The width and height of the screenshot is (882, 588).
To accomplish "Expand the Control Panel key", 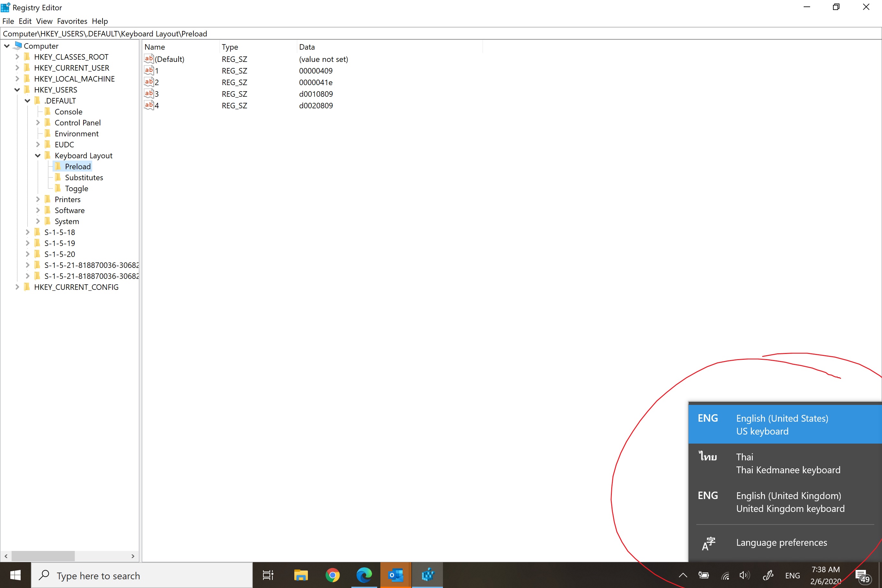I will pyautogui.click(x=38, y=122).
